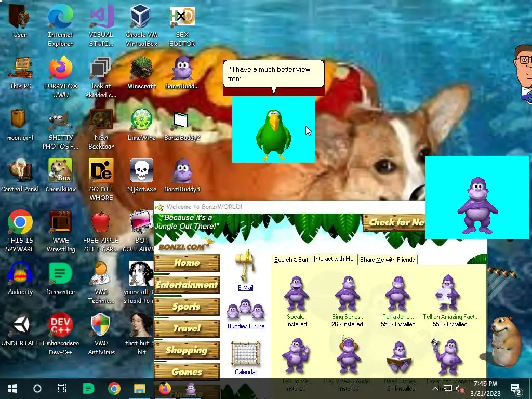Open the Minecraft desktop icon
This screenshot has height=399, width=532.
pyautogui.click(x=141, y=73)
